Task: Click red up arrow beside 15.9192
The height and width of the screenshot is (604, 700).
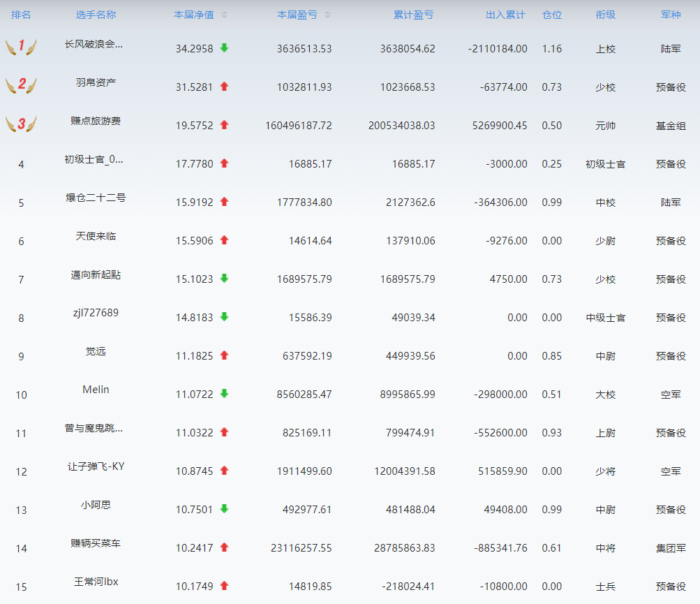Action: coord(224,202)
